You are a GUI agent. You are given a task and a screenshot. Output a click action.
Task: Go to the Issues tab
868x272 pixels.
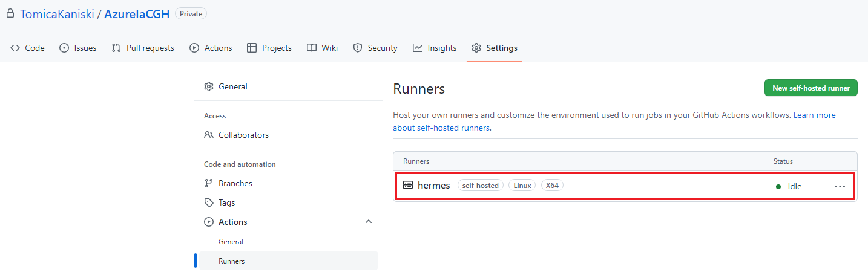(x=78, y=48)
